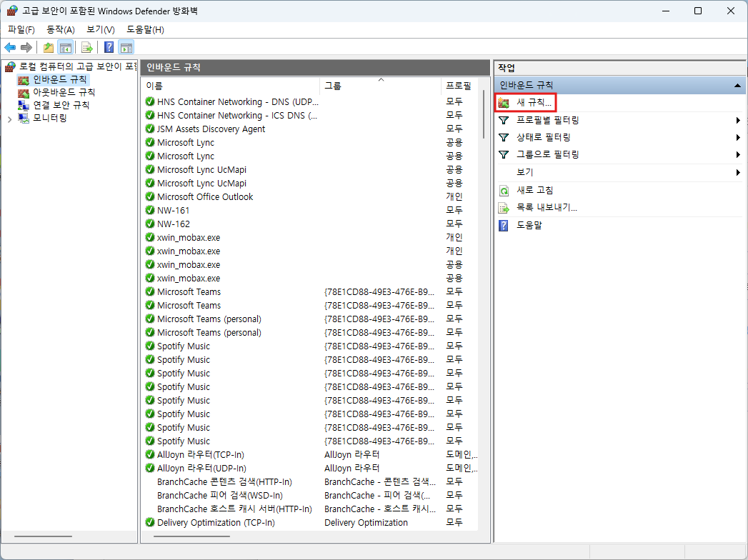This screenshot has width=748, height=560.
Task: Click the AllJoyn 라우터 group cell of TCP-In rule
Action: pyautogui.click(x=352, y=454)
